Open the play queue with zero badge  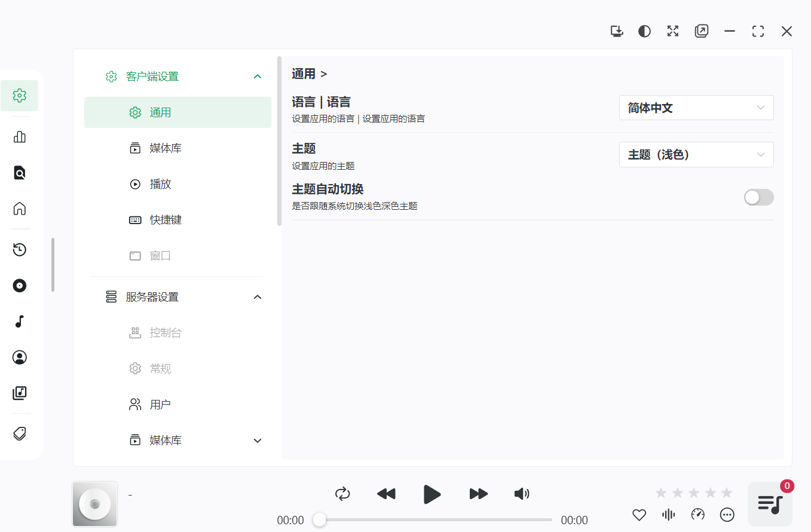coord(769,503)
